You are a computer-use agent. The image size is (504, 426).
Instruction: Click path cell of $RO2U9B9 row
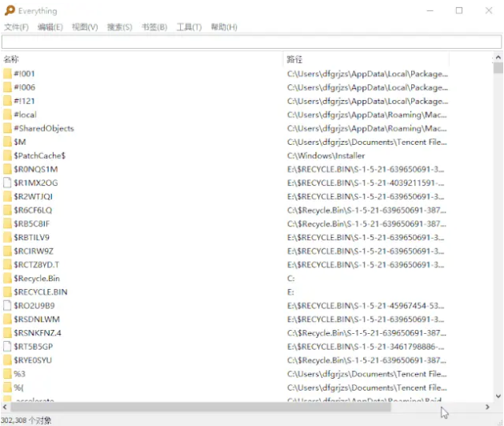click(366, 306)
